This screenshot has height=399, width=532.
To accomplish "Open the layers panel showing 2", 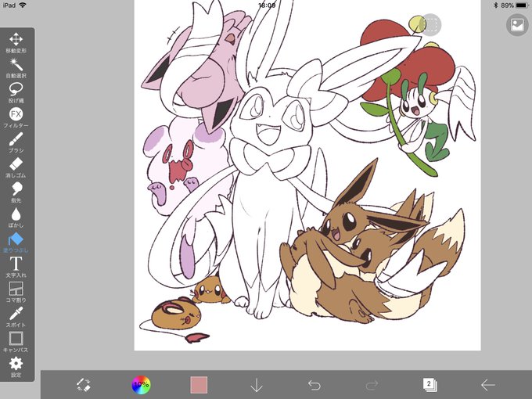I will click(x=430, y=385).
